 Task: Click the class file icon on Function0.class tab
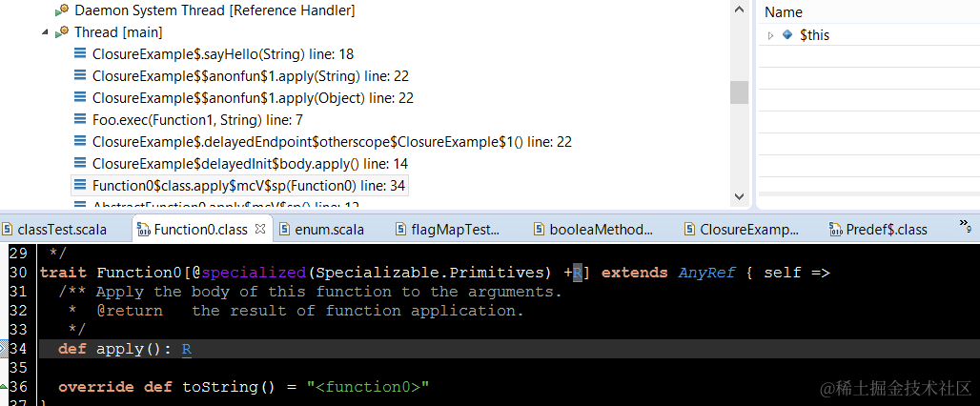pyautogui.click(x=142, y=230)
